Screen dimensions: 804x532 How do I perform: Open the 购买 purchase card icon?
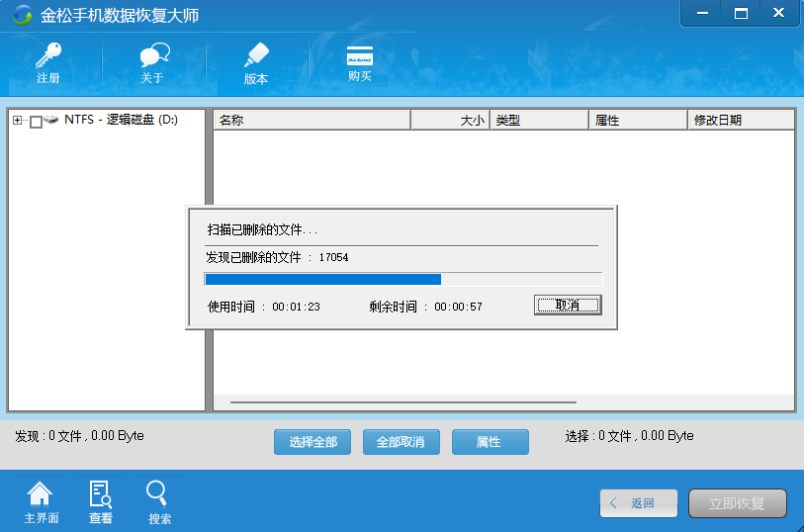point(359,63)
